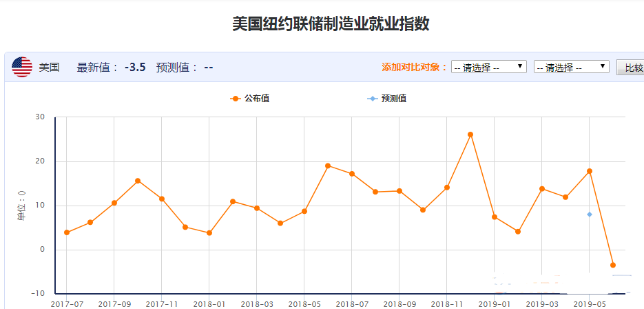The image size is (644, 309).
Task: Open the second 请选择 comparison dropdown
Action: point(571,67)
